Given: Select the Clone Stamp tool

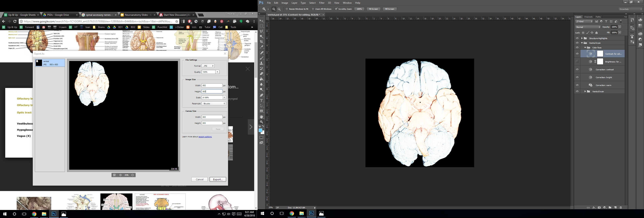Looking at the screenshot, I should tap(261, 63).
